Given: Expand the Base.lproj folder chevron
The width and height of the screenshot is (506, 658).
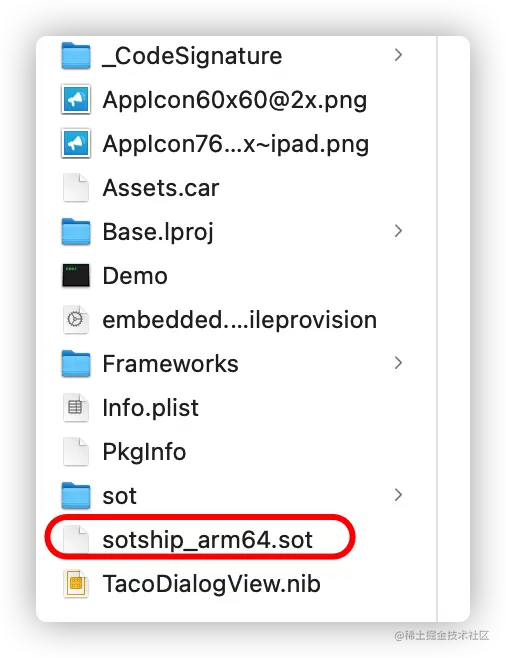Looking at the screenshot, I should 398,231.
